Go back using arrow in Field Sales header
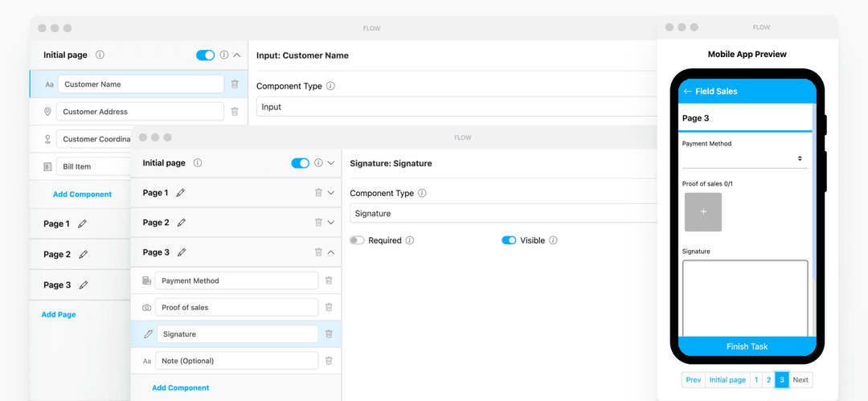 (687, 92)
